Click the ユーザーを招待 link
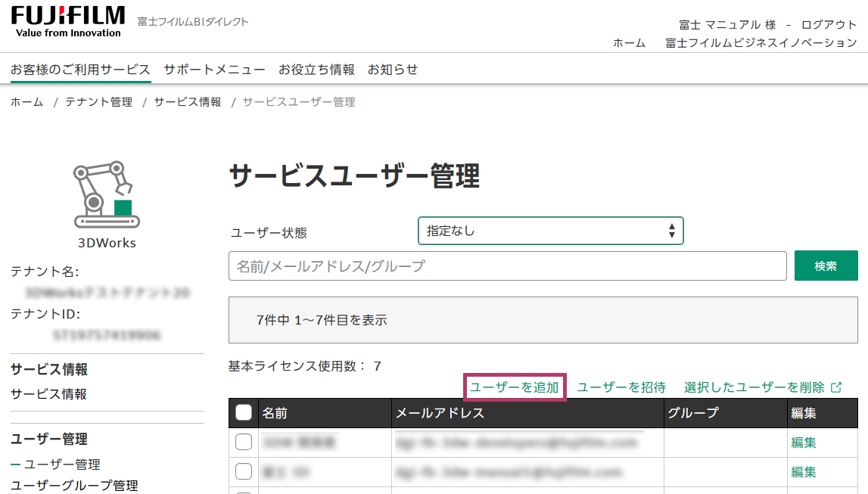The image size is (868, 494). coord(621,387)
